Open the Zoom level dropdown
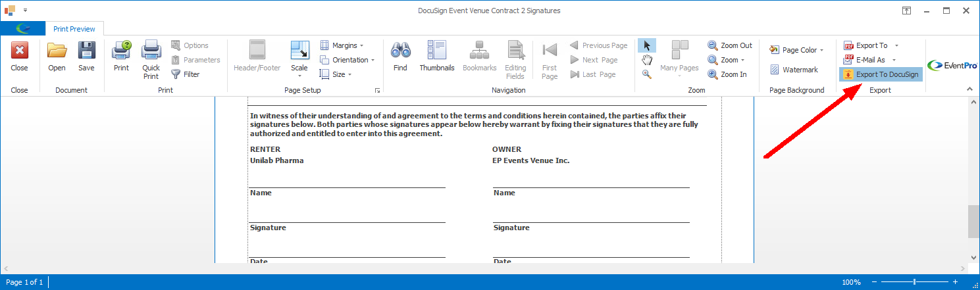980x290 pixels. click(x=727, y=60)
